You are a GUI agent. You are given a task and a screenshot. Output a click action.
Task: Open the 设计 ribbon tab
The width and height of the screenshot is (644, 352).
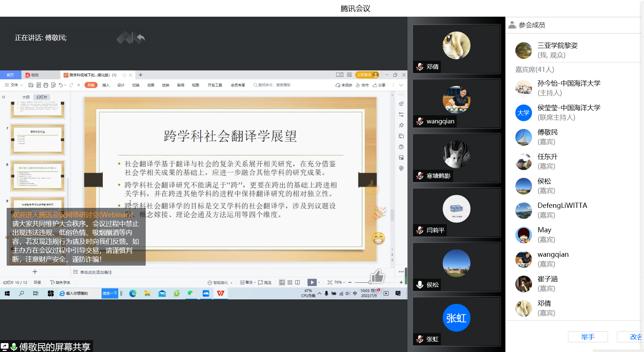click(x=121, y=85)
